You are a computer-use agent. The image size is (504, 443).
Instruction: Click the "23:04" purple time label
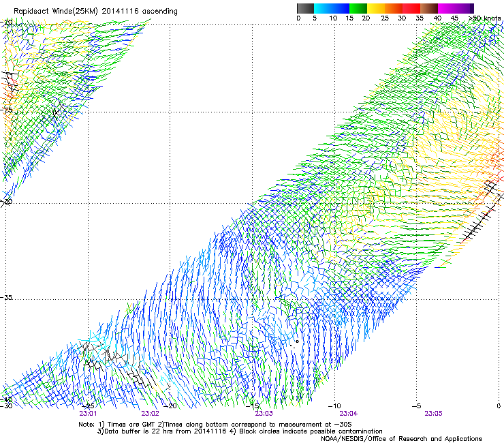click(x=349, y=414)
